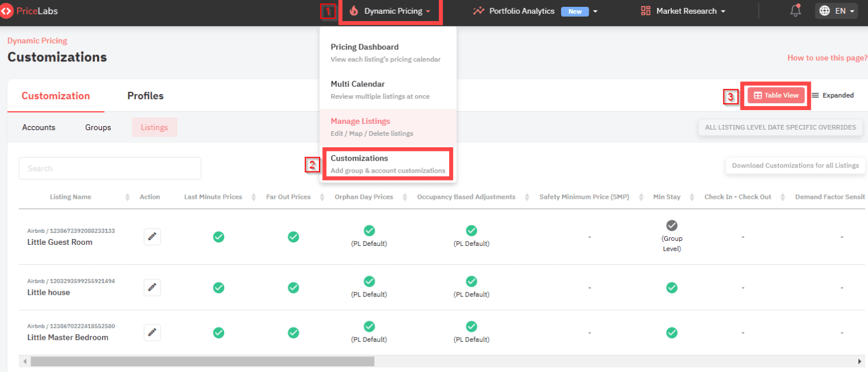Viewport: 868px width, 372px height.
Task: Open the notification bell
Action: 795,10
